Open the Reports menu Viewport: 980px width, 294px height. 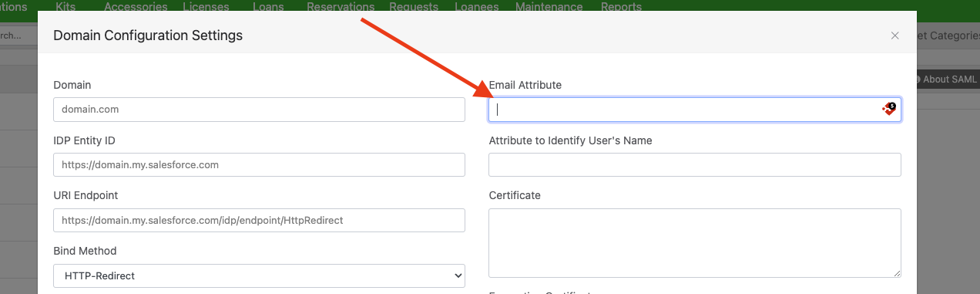(621, 7)
